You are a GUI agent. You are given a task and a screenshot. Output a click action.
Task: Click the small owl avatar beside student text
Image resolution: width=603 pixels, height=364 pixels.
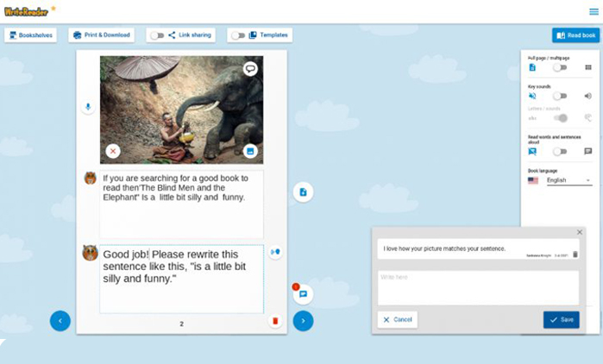(x=91, y=178)
